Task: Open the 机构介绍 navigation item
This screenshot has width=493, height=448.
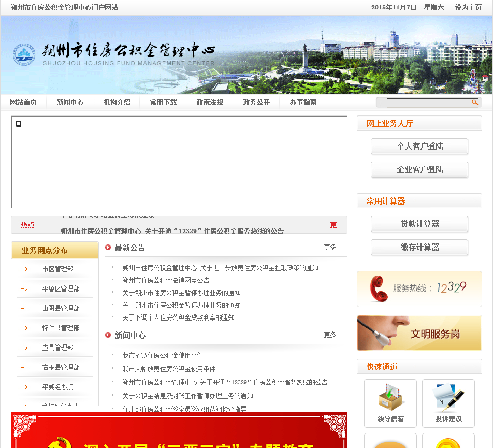Action: pyautogui.click(x=117, y=102)
